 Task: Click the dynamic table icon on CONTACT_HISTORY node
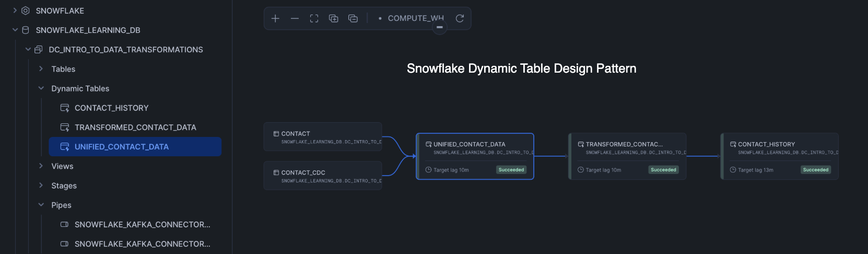[733, 144]
